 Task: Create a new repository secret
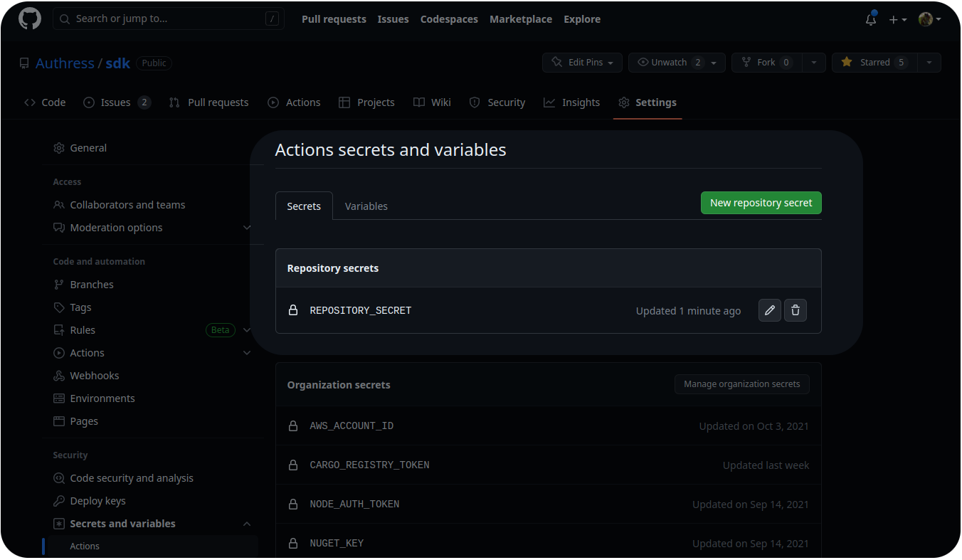761,202
